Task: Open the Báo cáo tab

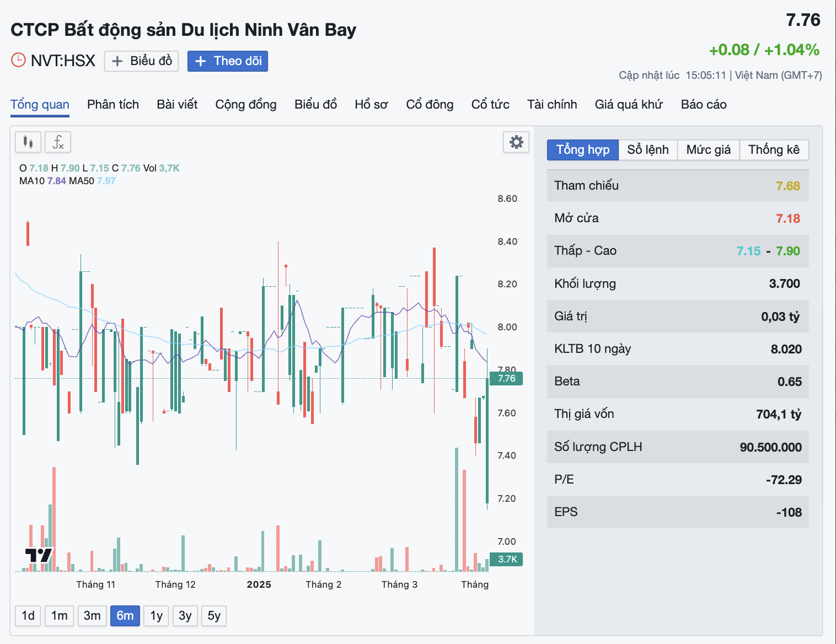Action: 704,105
